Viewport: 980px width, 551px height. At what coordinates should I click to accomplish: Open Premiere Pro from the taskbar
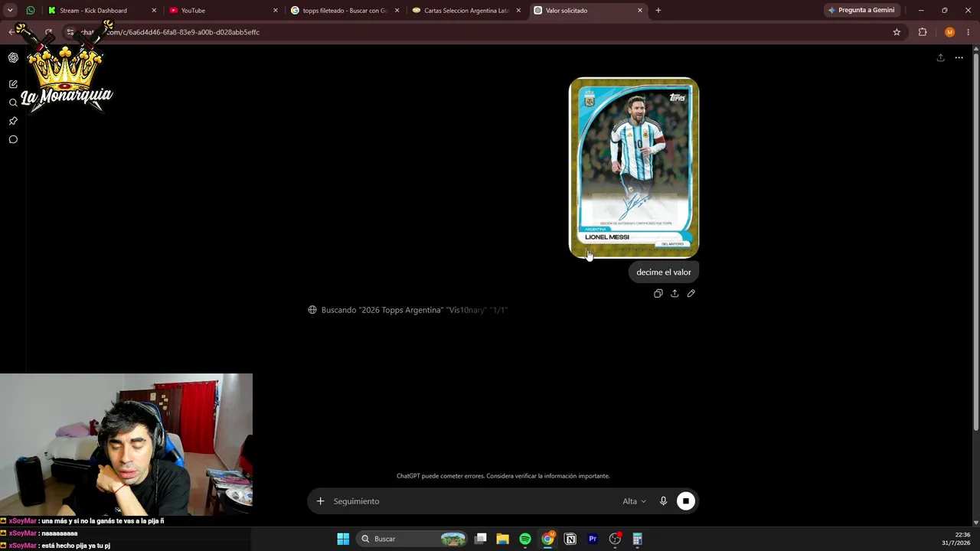pos(592,539)
